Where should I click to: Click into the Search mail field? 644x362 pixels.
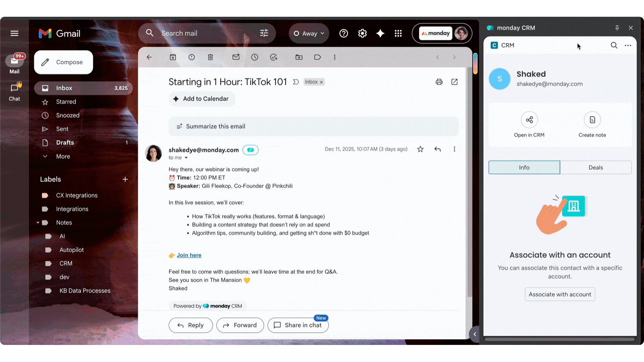[207, 33]
